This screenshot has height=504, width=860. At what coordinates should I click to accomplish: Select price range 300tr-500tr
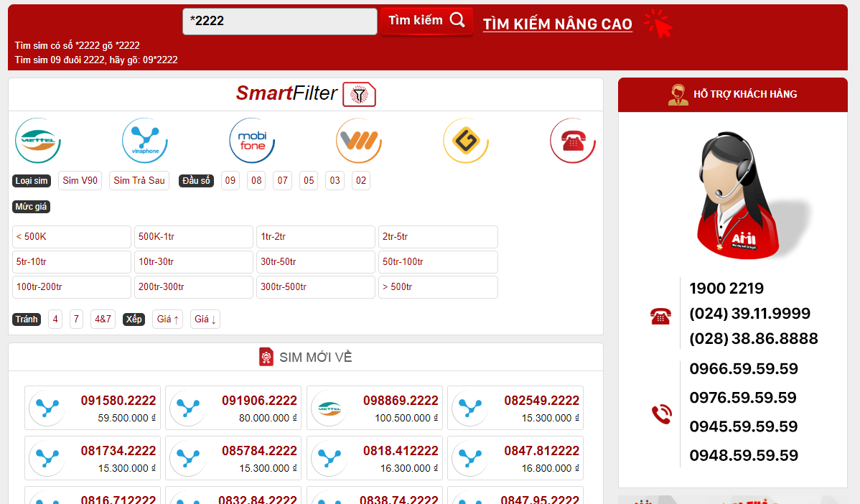point(316,287)
